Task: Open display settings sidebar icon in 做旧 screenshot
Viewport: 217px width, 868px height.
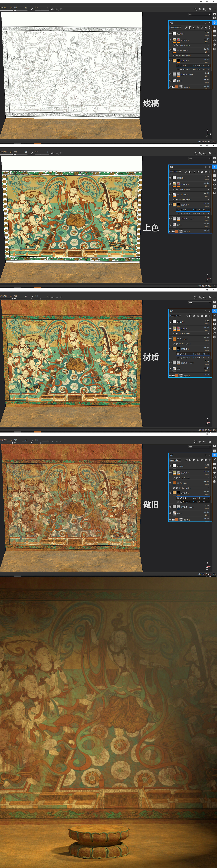Action: [x=214, y=468]
